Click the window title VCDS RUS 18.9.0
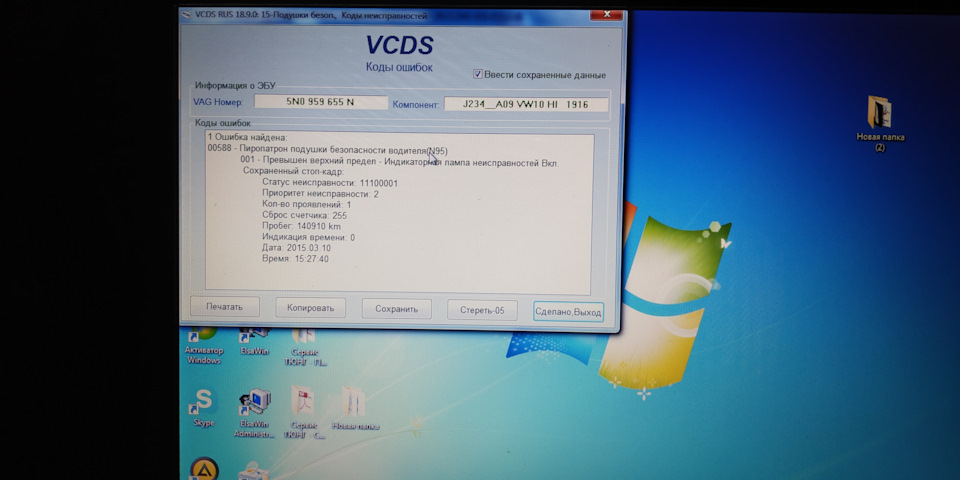 [x=311, y=15]
